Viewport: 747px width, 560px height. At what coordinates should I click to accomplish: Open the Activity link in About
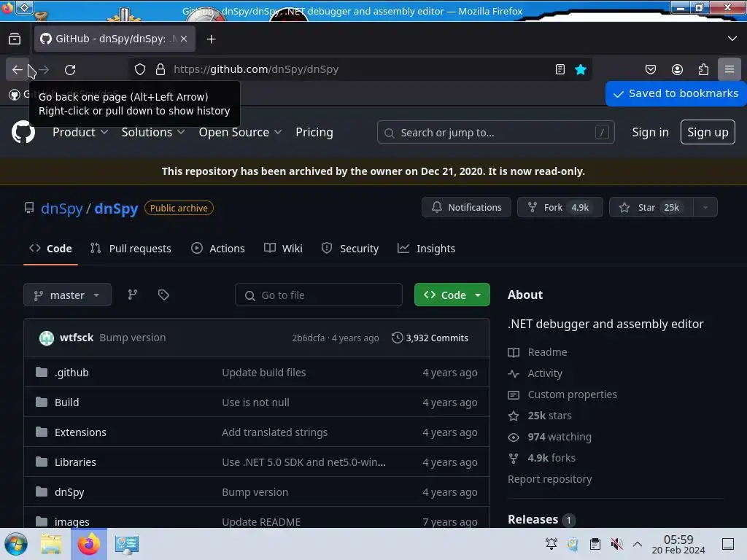(545, 374)
